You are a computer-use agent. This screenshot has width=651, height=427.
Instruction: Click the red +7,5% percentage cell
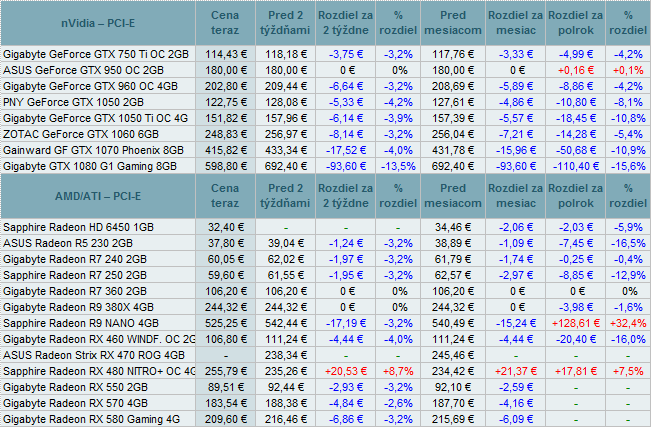[628, 371]
